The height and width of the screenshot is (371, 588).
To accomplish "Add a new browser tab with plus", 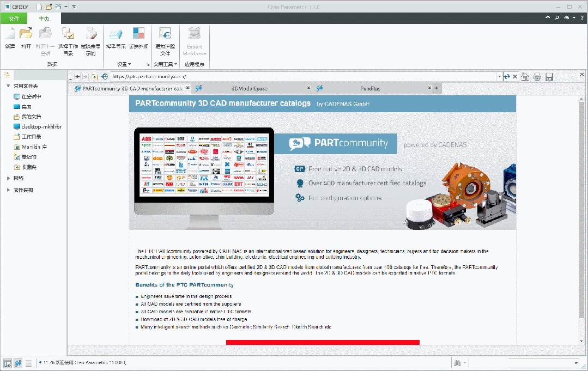I will click(436, 88).
